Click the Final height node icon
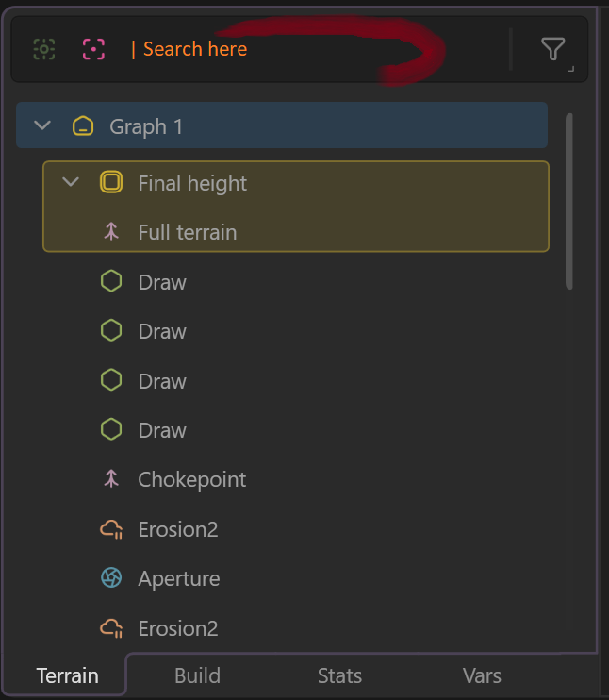609x700 pixels. (x=111, y=183)
